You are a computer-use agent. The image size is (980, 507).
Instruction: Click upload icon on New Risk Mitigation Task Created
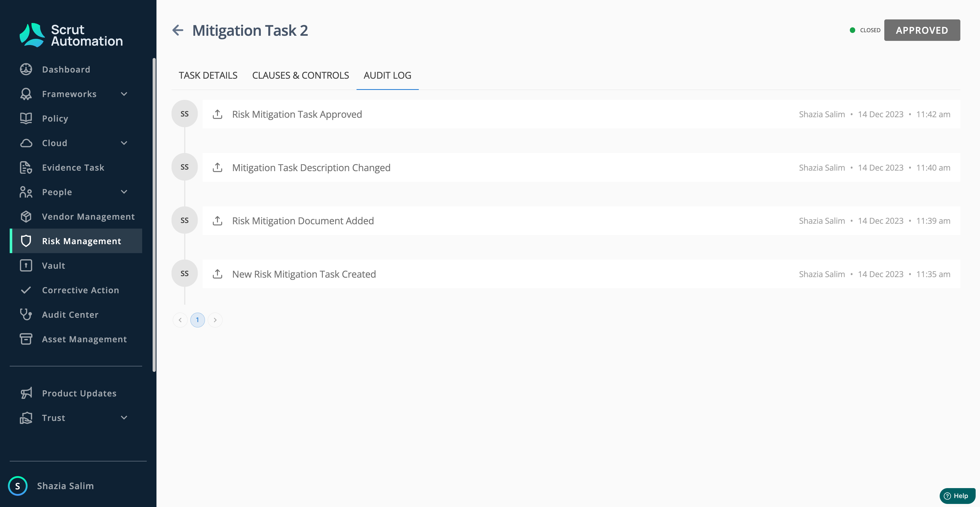coord(217,274)
